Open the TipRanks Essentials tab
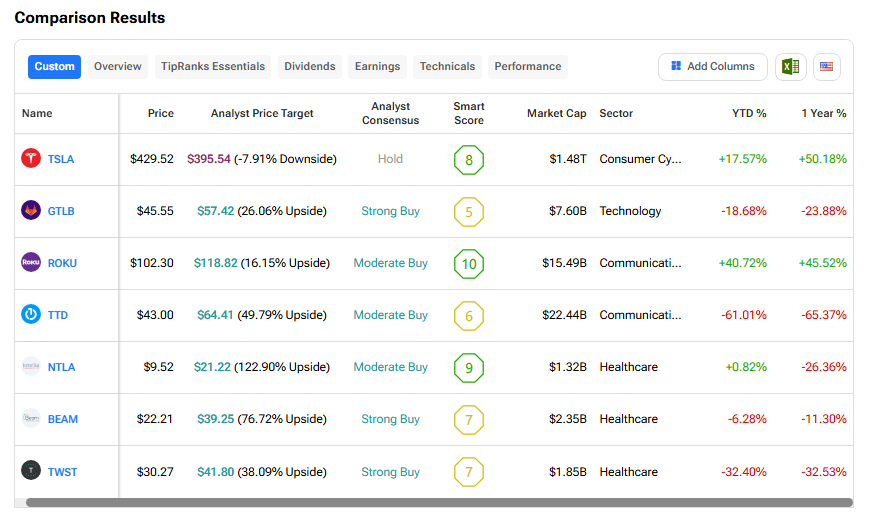Viewport: 871px width, 518px height. coord(213,67)
